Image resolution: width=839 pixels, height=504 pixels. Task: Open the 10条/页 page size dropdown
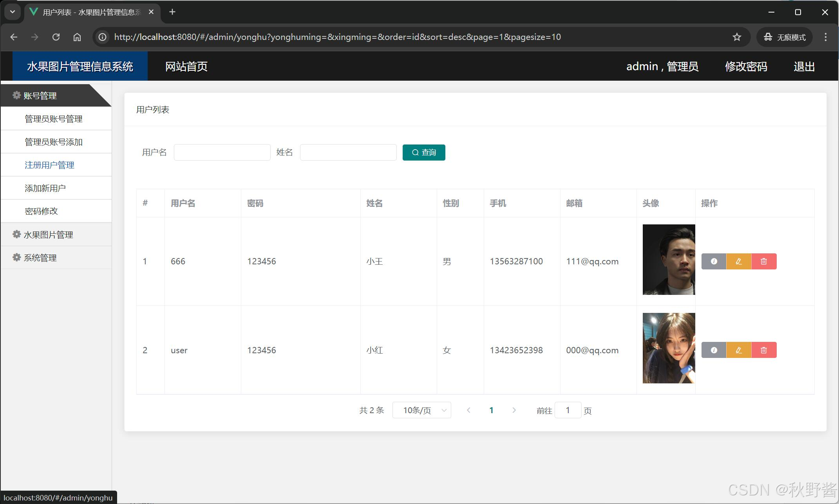coord(422,410)
